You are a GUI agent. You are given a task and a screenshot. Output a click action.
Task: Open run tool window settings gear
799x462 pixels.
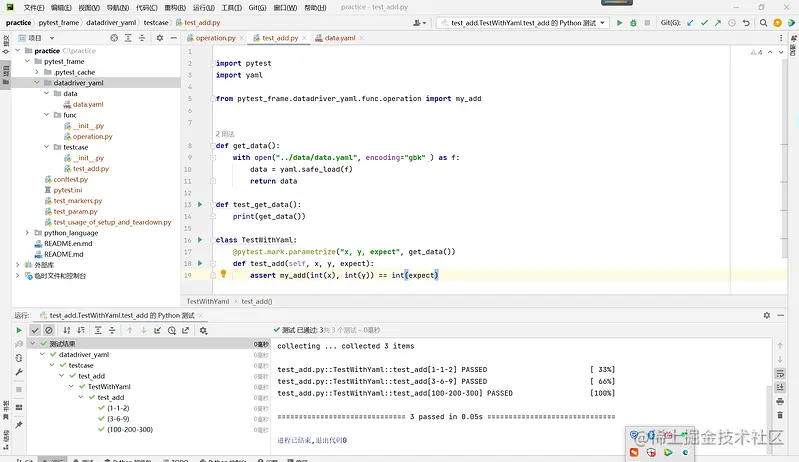pyautogui.click(x=767, y=315)
